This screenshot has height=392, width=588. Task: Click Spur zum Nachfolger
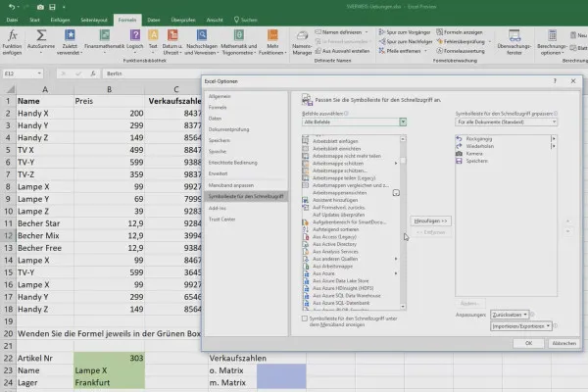(x=406, y=41)
